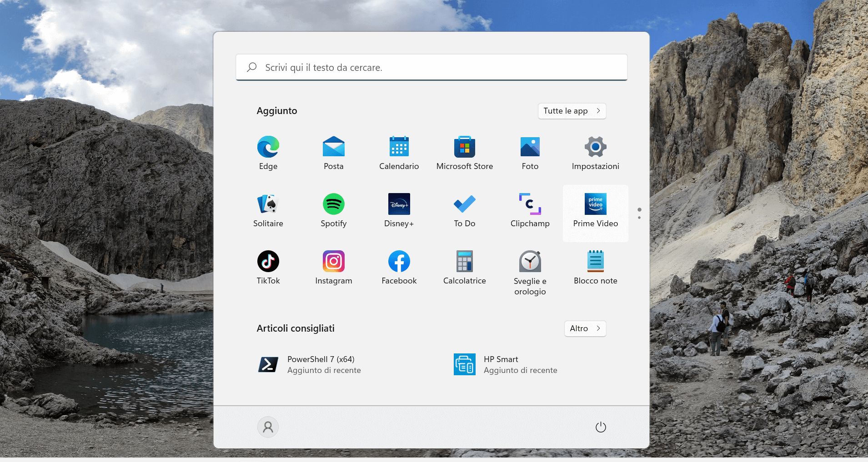Screen dimensions: 868x462
Task: Open Sveglie e orologio
Action: [x=530, y=273]
